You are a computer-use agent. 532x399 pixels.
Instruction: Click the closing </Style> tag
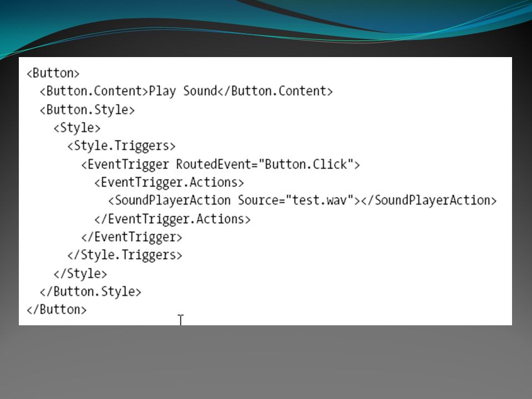click(x=80, y=273)
